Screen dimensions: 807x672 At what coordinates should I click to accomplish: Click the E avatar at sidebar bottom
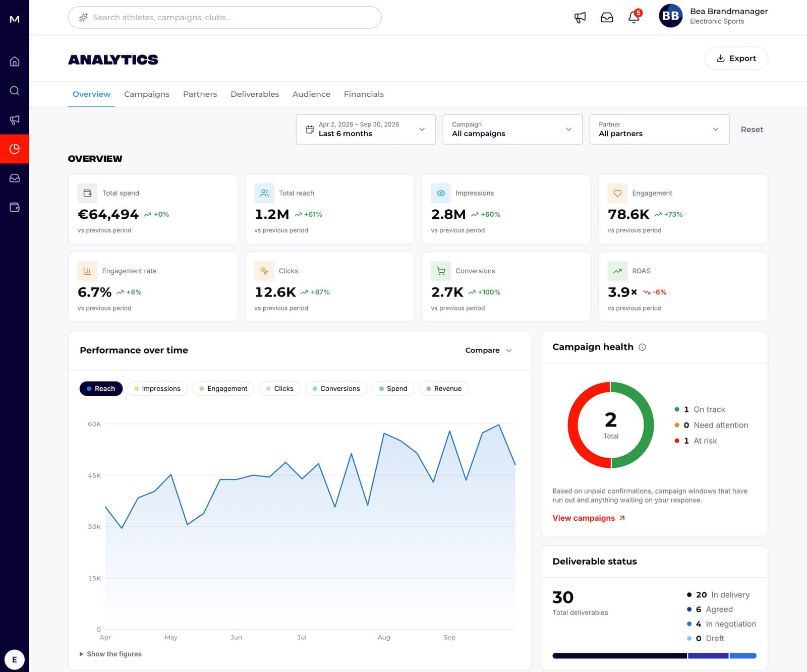(14, 659)
